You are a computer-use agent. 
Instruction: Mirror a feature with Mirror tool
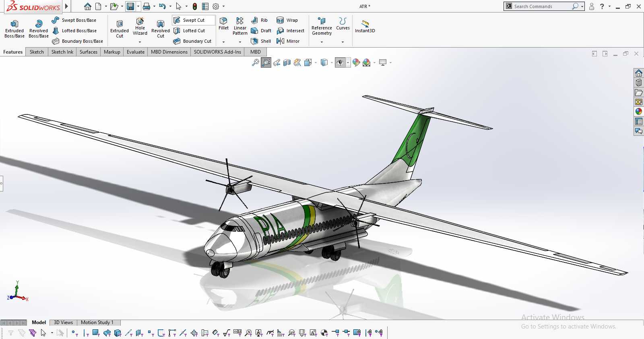pos(288,41)
